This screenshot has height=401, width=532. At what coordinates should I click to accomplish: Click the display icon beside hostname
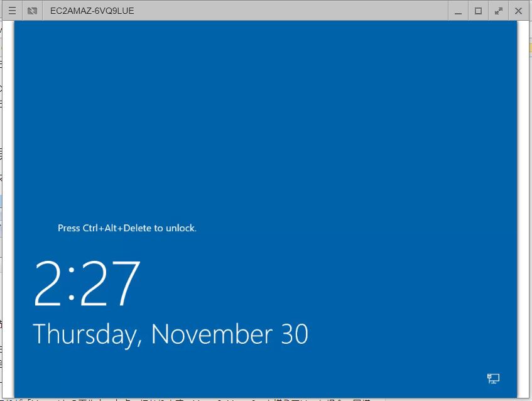[x=32, y=11]
